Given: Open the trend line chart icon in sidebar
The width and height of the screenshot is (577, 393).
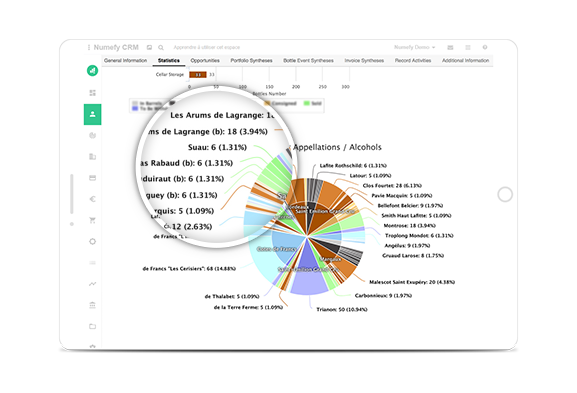Looking at the screenshot, I should tap(92, 284).
